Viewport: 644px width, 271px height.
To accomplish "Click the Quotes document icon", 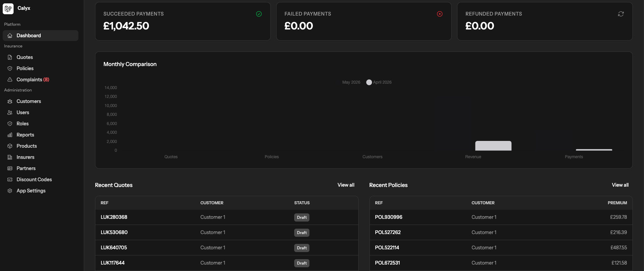I will pyautogui.click(x=10, y=57).
